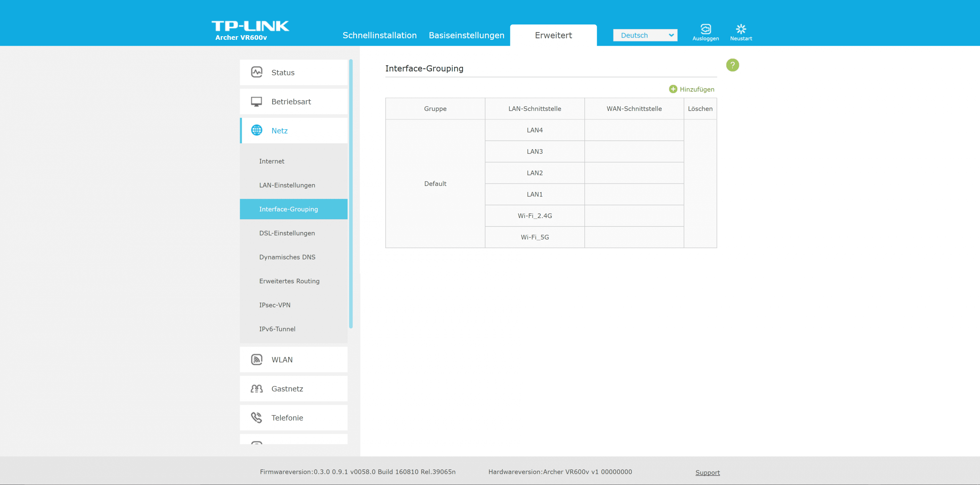
Task: Click the Ausloggen logout icon
Action: pos(705,29)
